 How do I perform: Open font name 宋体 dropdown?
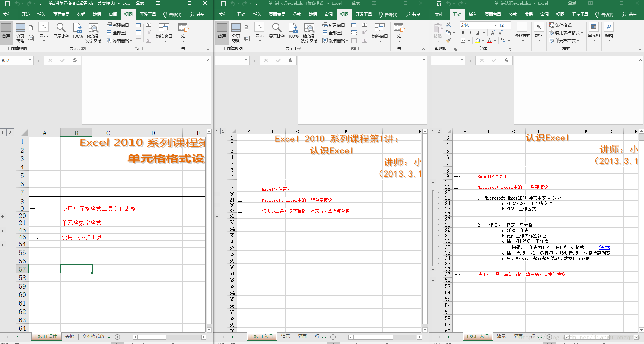[495, 25]
